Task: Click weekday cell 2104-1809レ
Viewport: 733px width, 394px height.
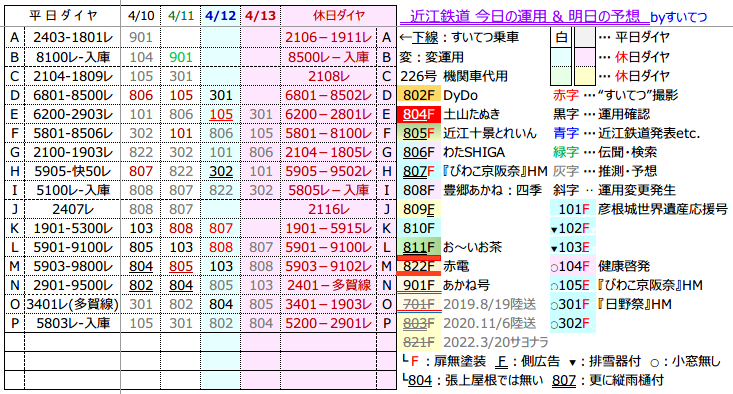Action: (x=72, y=76)
